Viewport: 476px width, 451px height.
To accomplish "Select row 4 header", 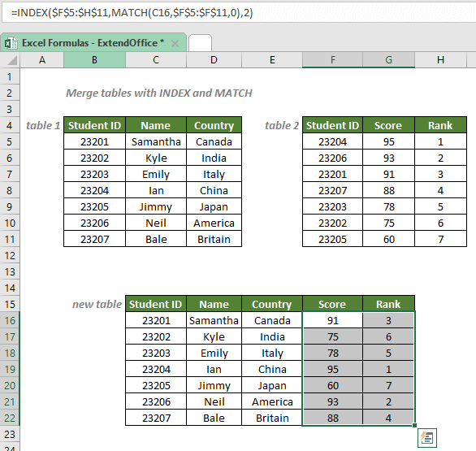I will (x=10, y=125).
